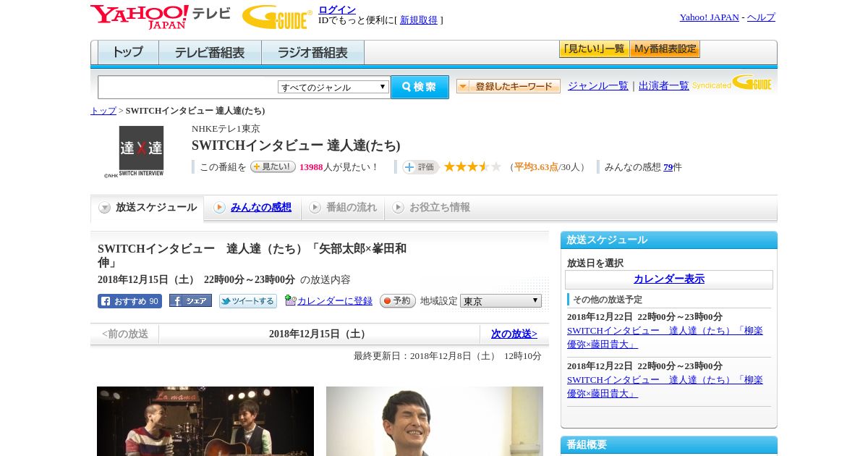
Task: Go to 次の放送> link
Action: click(x=514, y=334)
